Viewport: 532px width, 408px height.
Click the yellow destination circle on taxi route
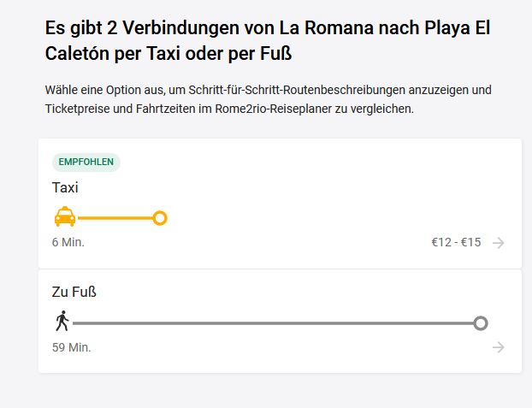(159, 218)
